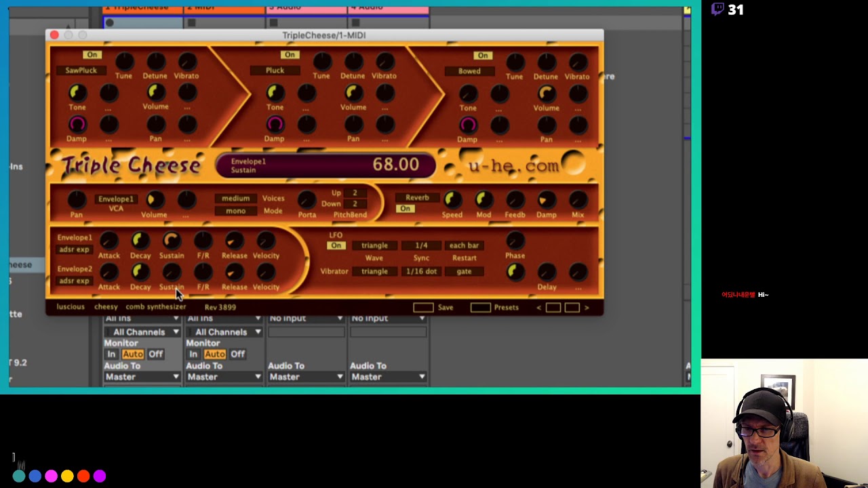Adjust the Tone knob of the Pluck oscillator
868x488 pixels.
click(275, 92)
